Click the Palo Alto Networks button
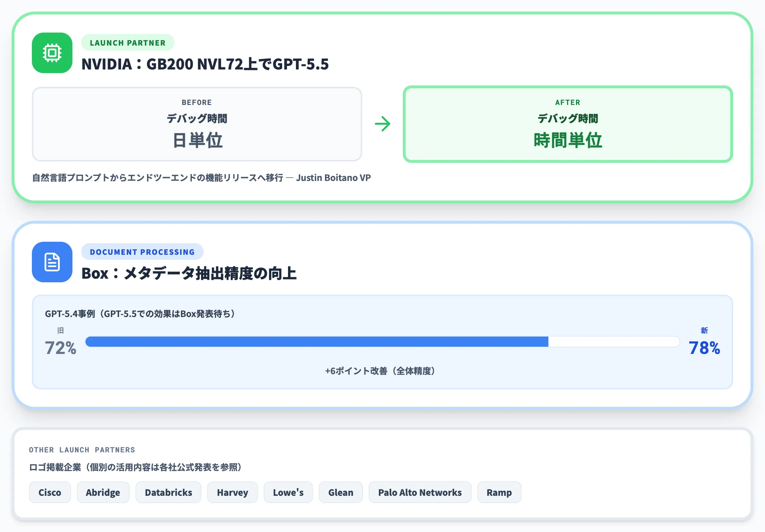Screen dimensions: 765x532 coord(420,492)
